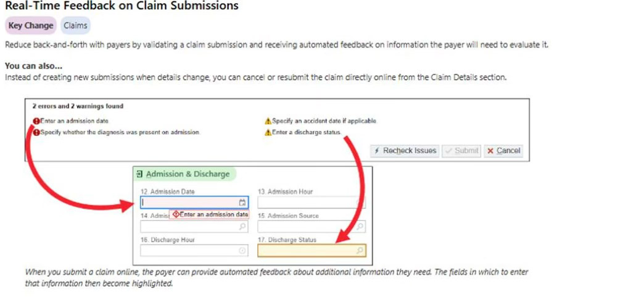Select the Claims tag
644x299 pixels.
[75, 26]
